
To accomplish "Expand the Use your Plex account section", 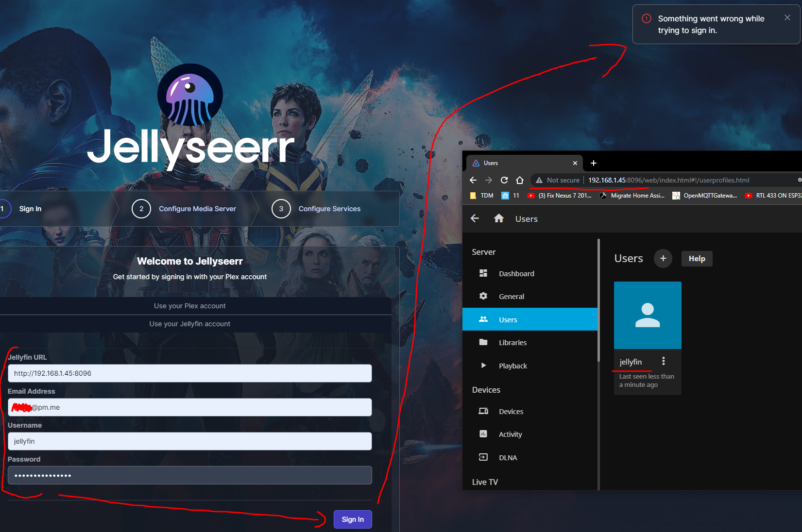I will [189, 306].
